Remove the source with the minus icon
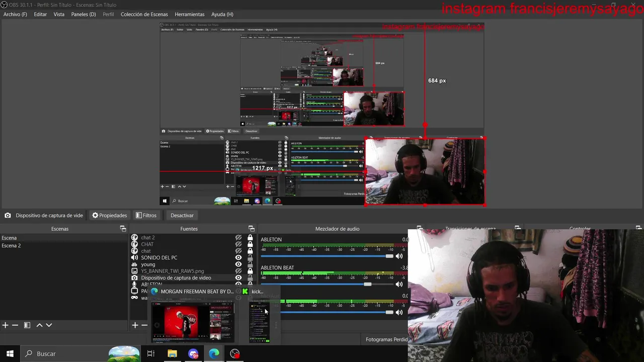This screenshot has width=644, height=362. tap(144, 325)
